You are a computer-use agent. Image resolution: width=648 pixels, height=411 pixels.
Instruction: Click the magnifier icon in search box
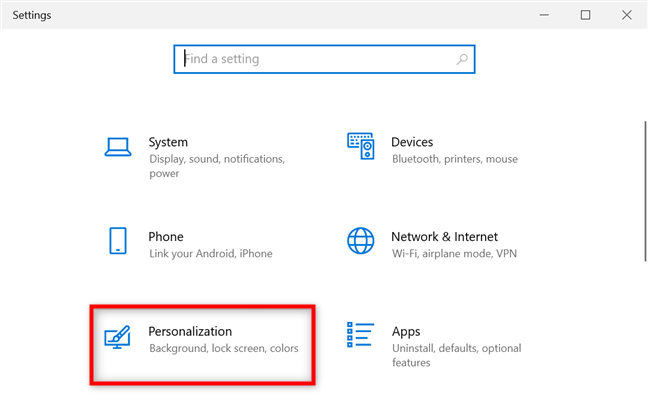[462, 59]
